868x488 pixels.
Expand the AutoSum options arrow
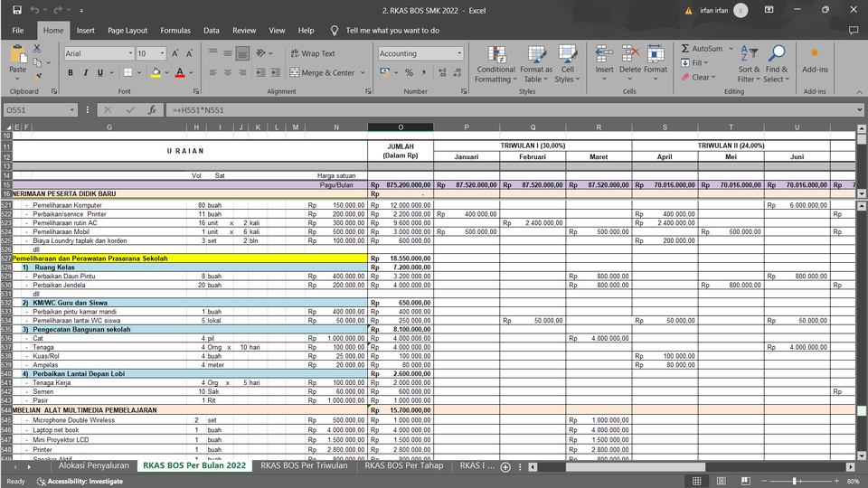(x=731, y=49)
